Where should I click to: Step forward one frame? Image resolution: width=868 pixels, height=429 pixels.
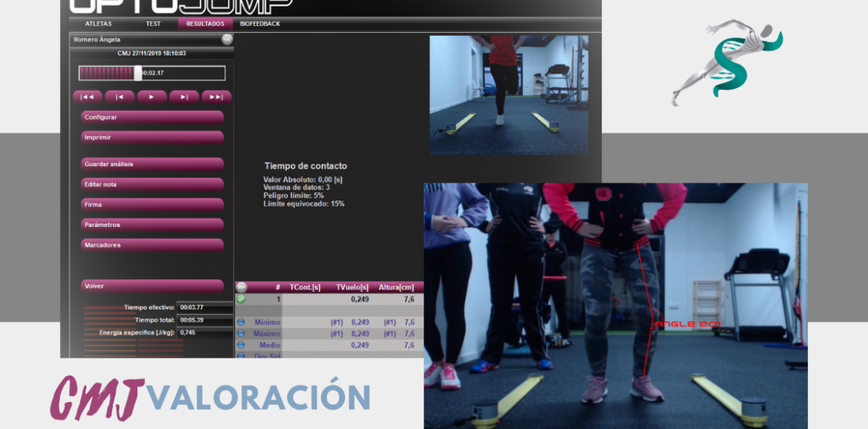184,97
